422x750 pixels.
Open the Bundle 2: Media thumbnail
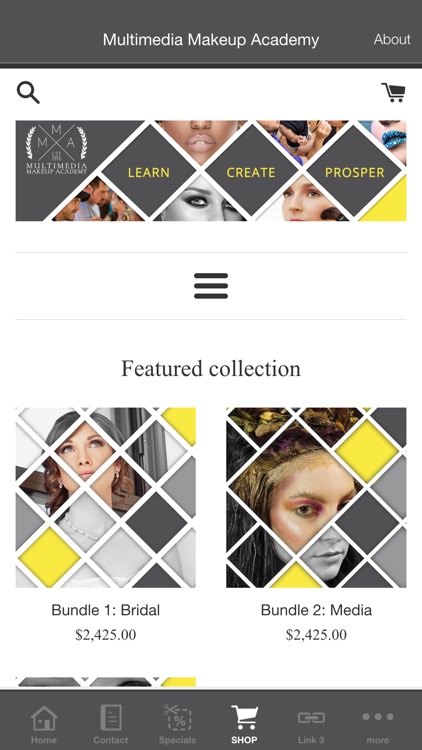316,497
